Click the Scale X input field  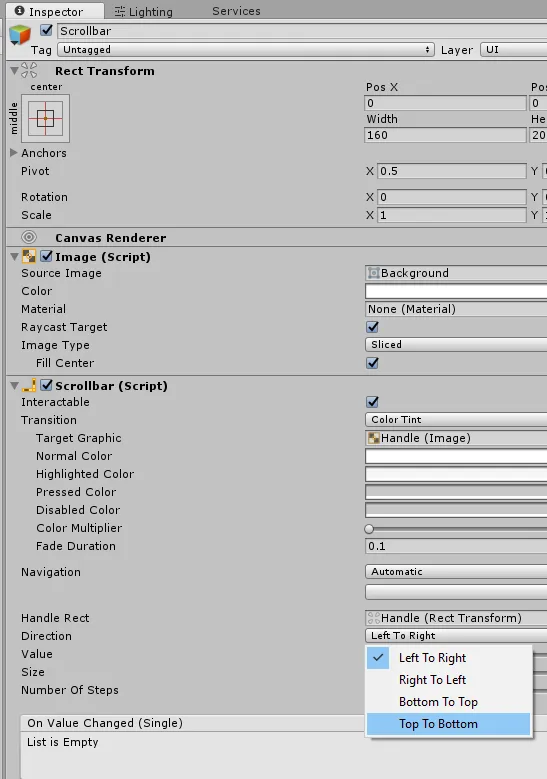tap(452, 215)
